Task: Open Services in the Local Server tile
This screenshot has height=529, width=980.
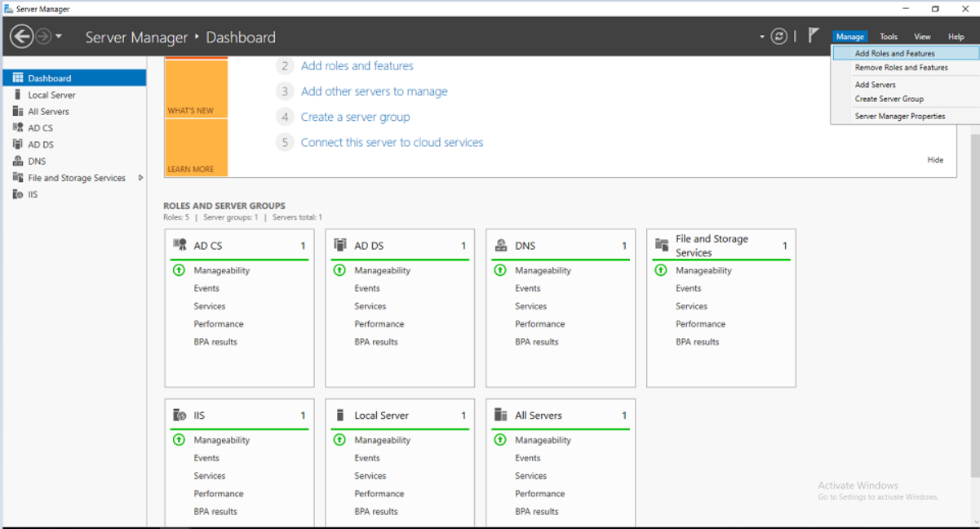Action: (370, 476)
